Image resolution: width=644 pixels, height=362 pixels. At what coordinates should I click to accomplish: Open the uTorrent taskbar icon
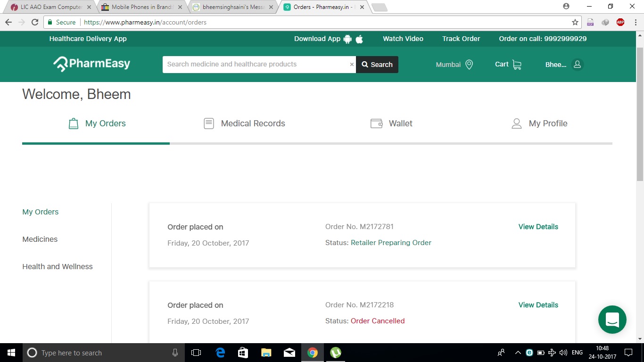[336, 353]
